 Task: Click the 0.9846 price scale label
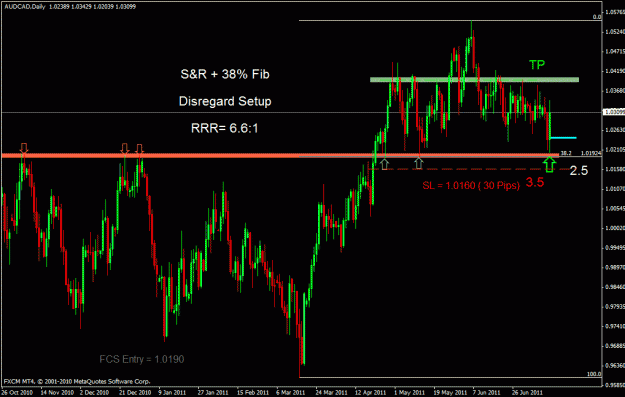tap(615, 287)
